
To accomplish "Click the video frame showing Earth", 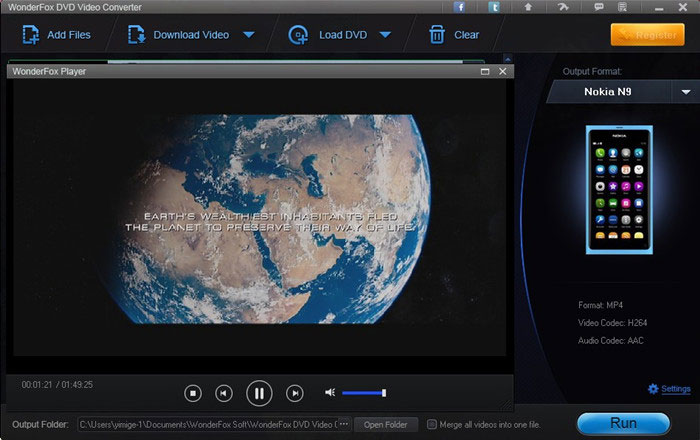I will 259,219.
